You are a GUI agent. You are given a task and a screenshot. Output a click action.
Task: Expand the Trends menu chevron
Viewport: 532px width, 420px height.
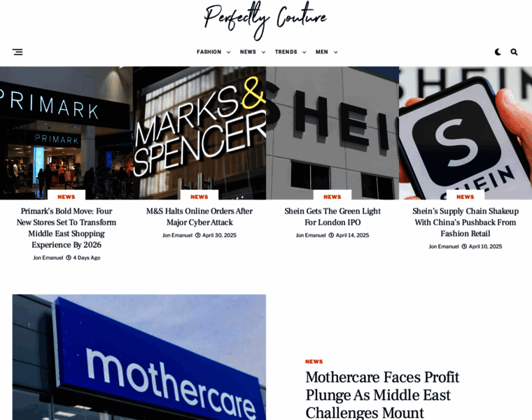(x=304, y=52)
